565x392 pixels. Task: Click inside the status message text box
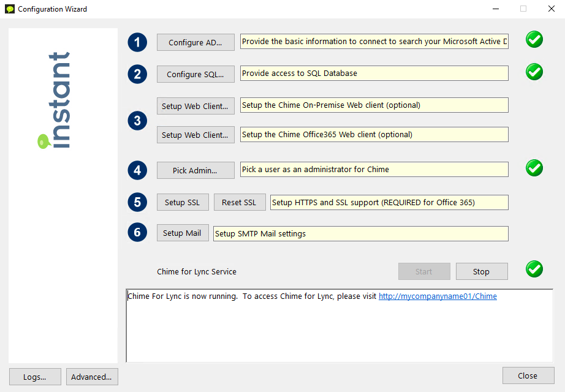pos(339,326)
